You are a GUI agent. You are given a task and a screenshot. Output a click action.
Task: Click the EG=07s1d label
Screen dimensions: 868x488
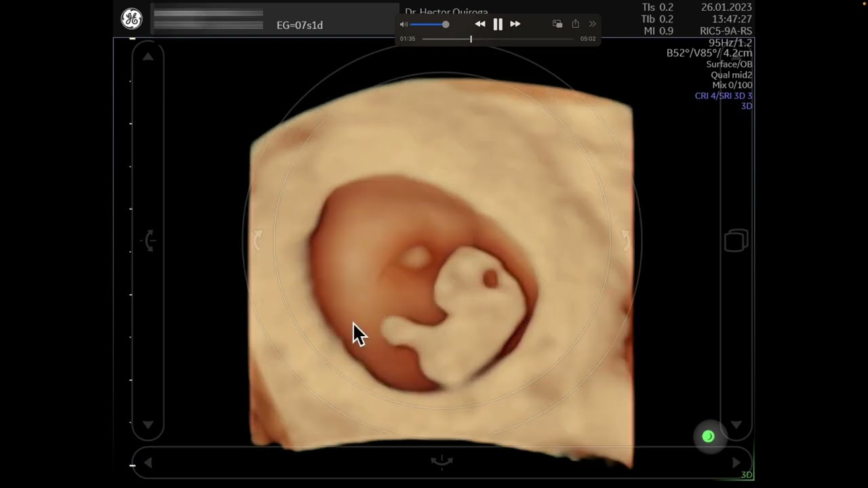[300, 25]
